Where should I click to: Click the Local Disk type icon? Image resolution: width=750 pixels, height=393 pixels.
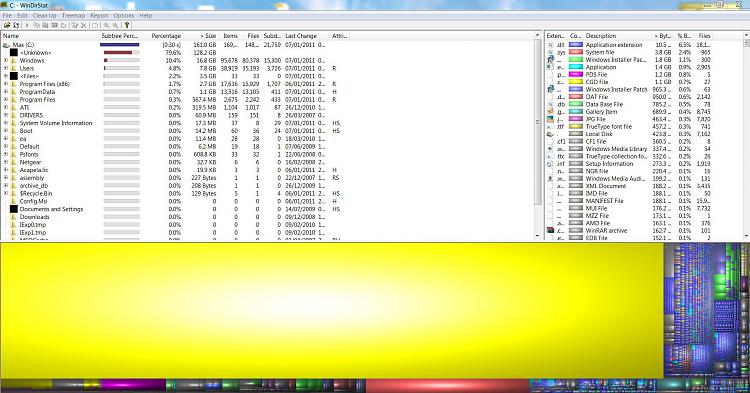click(x=551, y=134)
